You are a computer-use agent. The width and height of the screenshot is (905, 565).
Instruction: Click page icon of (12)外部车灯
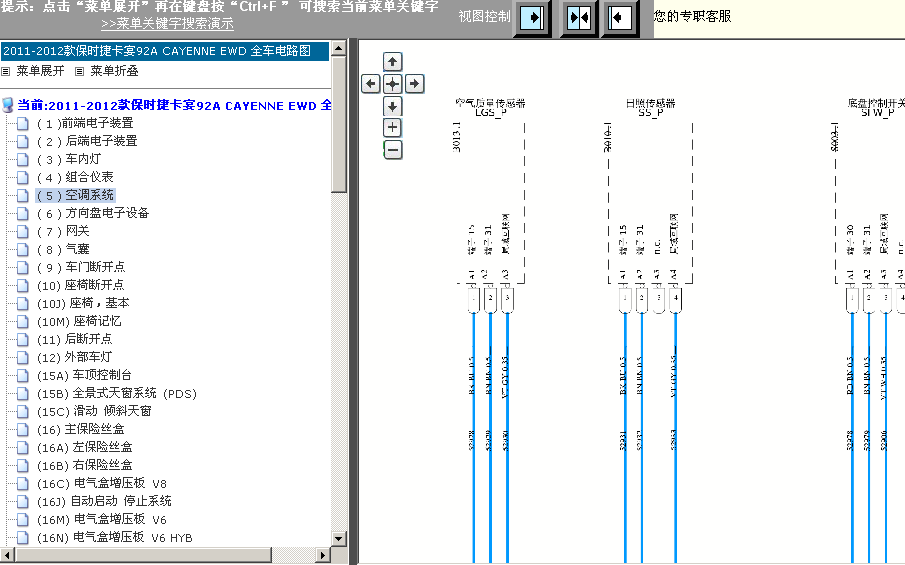(x=23, y=357)
